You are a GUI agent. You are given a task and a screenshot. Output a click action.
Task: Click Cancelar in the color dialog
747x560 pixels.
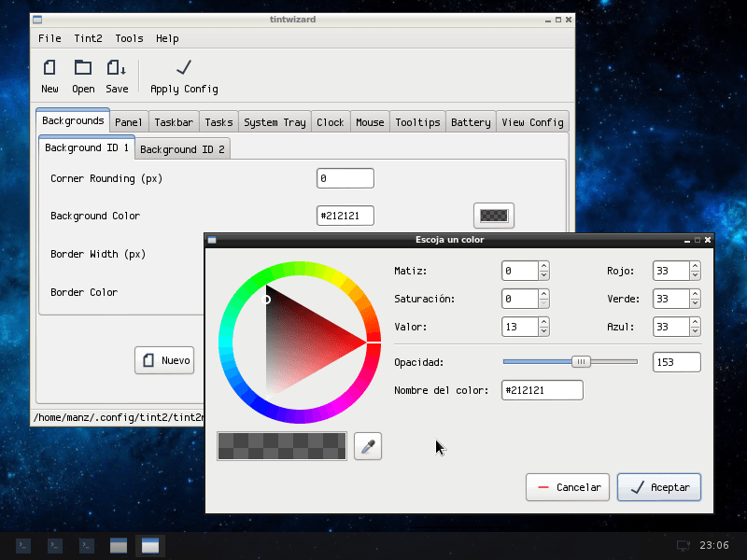click(x=568, y=487)
